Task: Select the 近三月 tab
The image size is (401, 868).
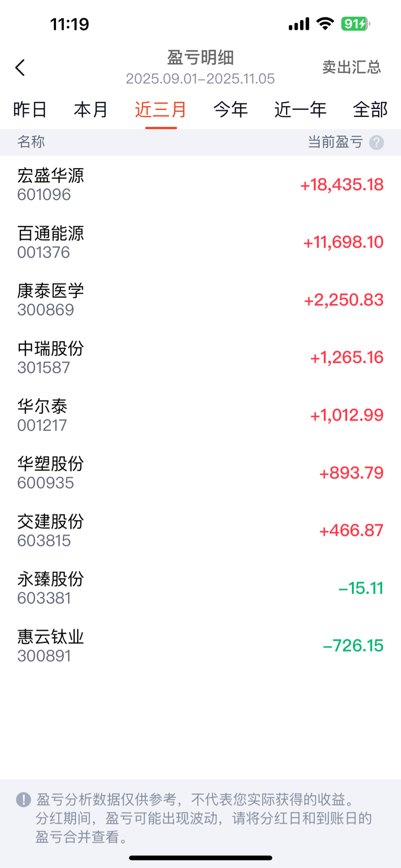Action: tap(161, 110)
